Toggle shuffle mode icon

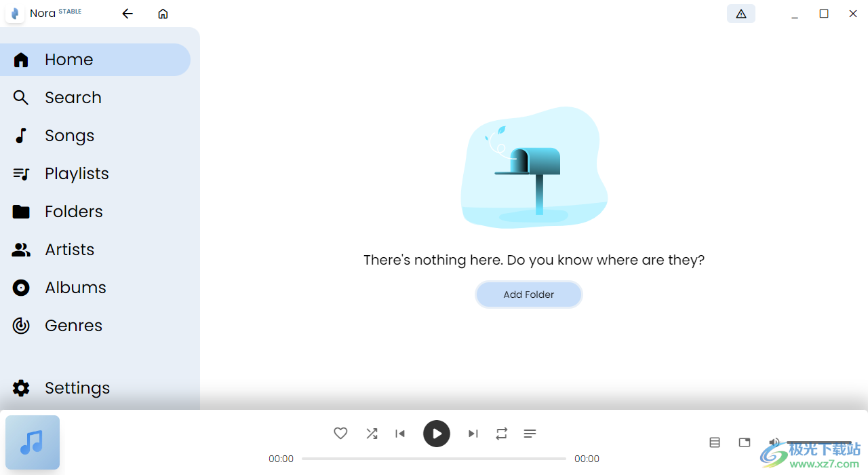[x=372, y=434]
